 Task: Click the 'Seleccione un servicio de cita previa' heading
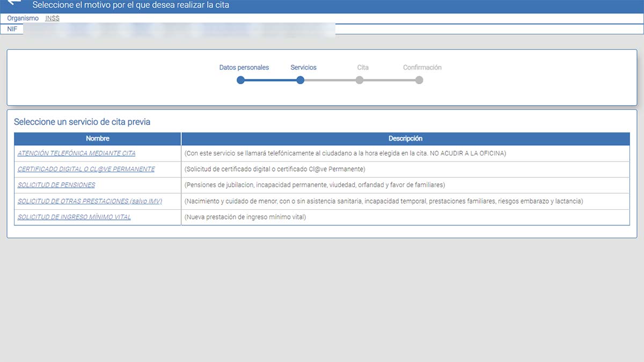82,122
